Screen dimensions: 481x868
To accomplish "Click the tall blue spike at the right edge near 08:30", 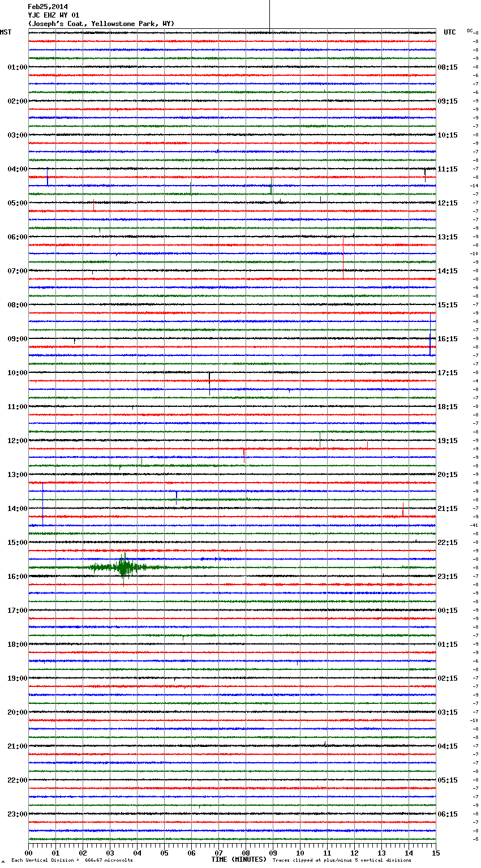I will tap(430, 334).
